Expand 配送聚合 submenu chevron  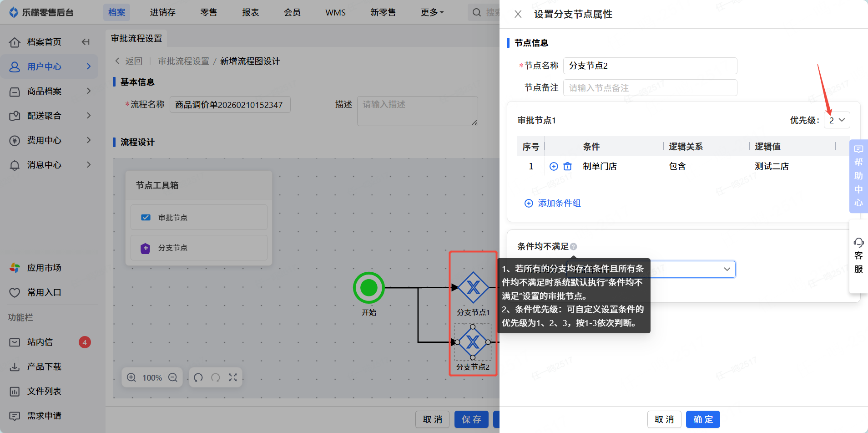pyautogui.click(x=89, y=116)
